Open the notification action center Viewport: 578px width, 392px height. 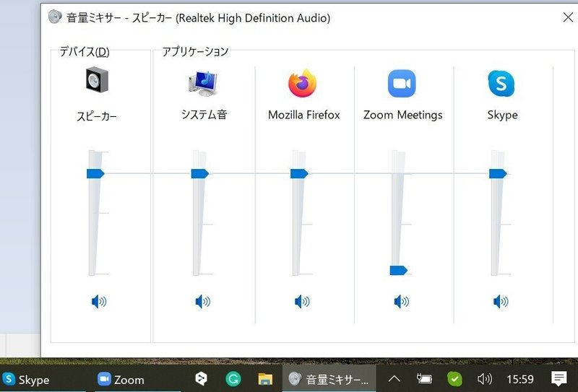(x=558, y=379)
